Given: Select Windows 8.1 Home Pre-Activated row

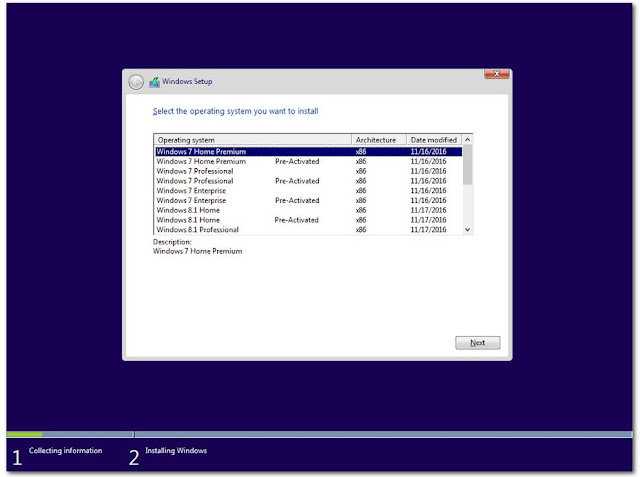Looking at the screenshot, I should pyautogui.click(x=309, y=220).
